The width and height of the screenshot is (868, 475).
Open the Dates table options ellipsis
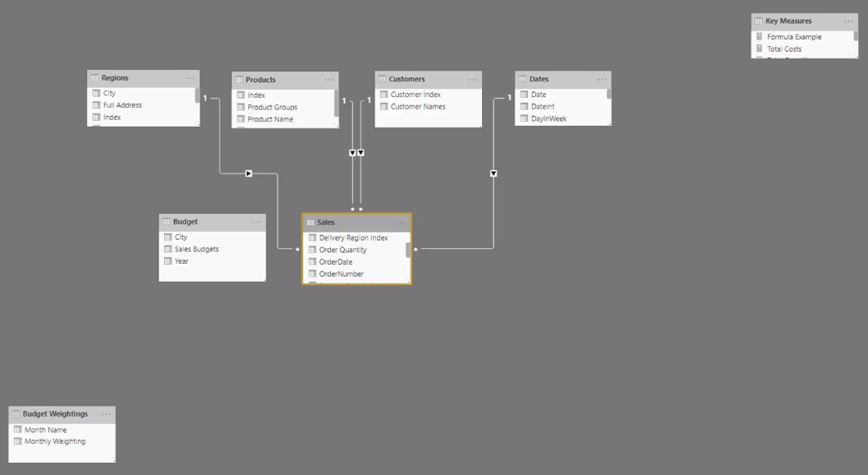pyautogui.click(x=602, y=79)
